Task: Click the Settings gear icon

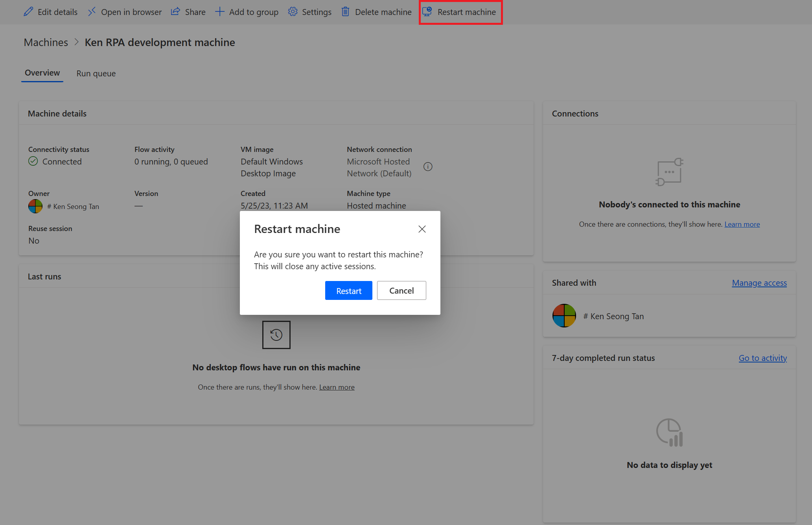Action: [292, 12]
